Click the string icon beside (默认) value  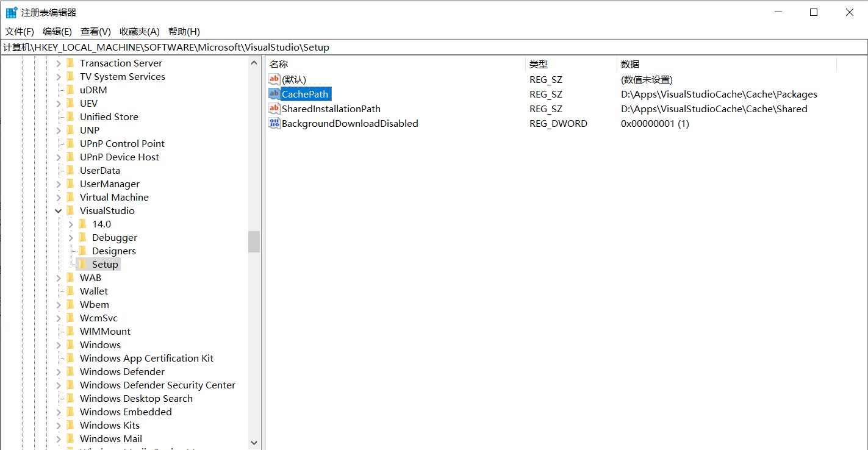(x=274, y=79)
